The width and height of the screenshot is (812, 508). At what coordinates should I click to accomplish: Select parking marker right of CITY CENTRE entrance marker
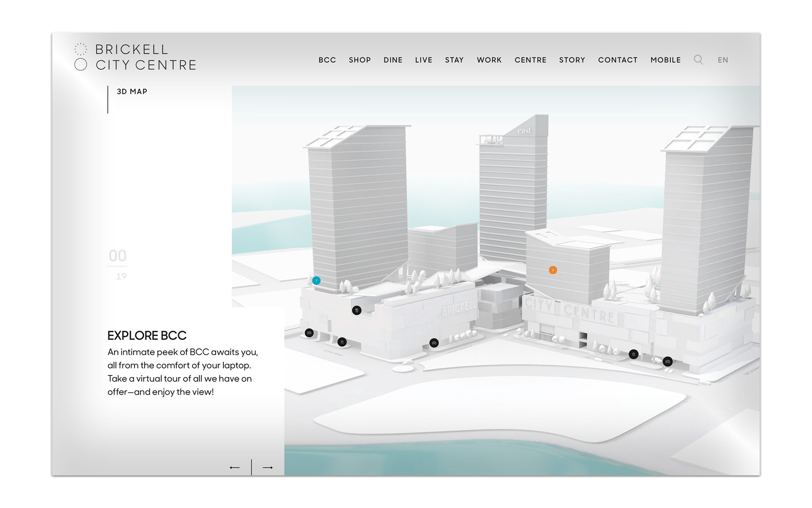(x=668, y=362)
